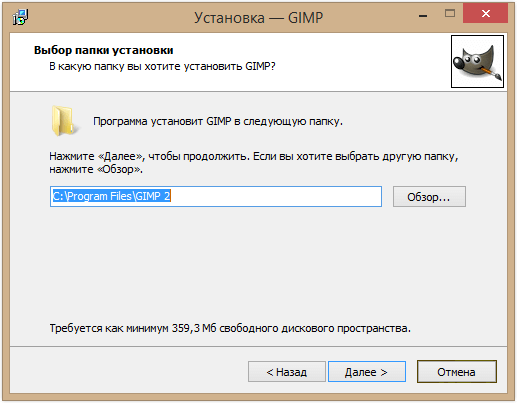Open the installer system menu icon in title bar

point(20,17)
